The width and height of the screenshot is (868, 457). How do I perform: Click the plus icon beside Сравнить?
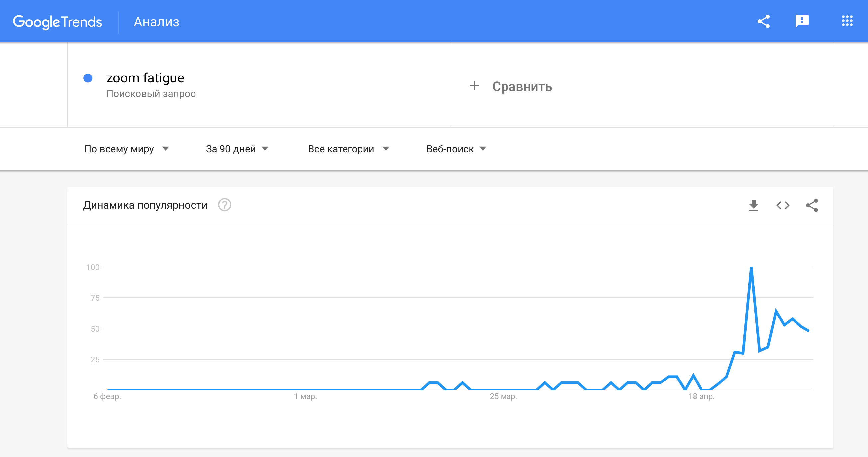(x=474, y=86)
